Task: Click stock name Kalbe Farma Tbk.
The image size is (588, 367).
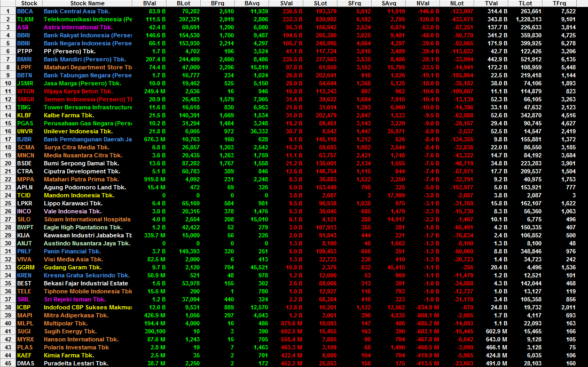Action: (x=69, y=115)
